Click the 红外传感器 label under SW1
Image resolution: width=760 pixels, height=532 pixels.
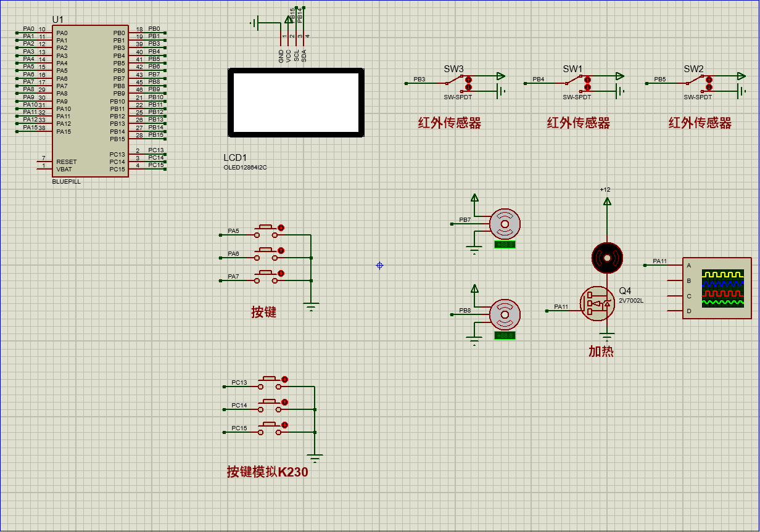[x=578, y=123]
